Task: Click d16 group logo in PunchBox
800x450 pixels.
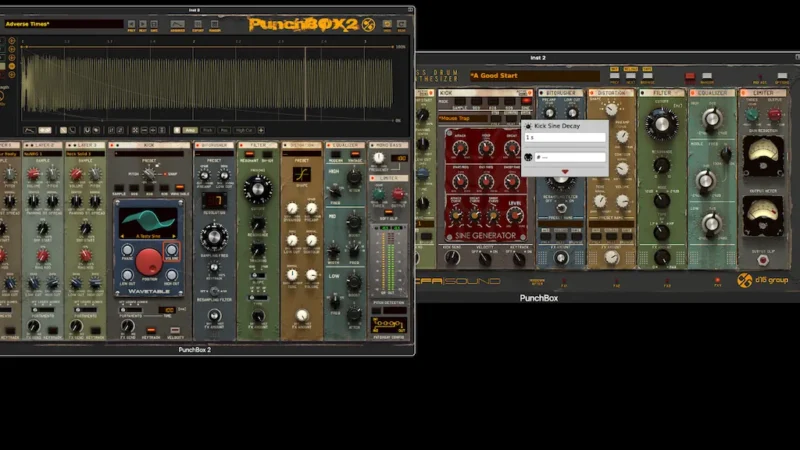Action: click(763, 280)
